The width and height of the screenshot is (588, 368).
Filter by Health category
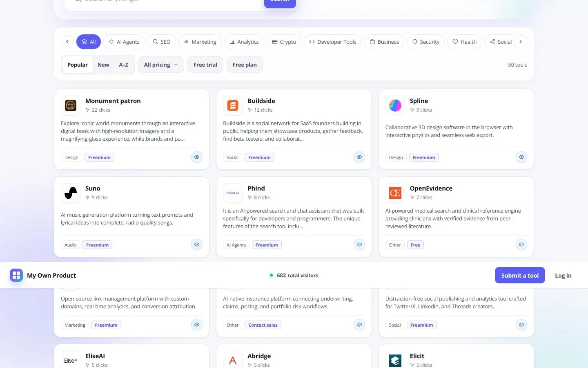coord(465,42)
